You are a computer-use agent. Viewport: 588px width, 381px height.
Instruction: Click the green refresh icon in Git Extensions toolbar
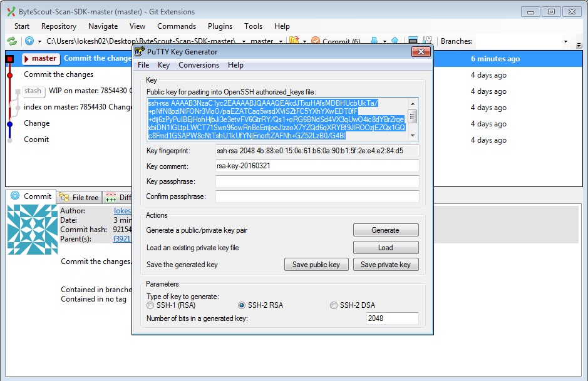click(12, 41)
